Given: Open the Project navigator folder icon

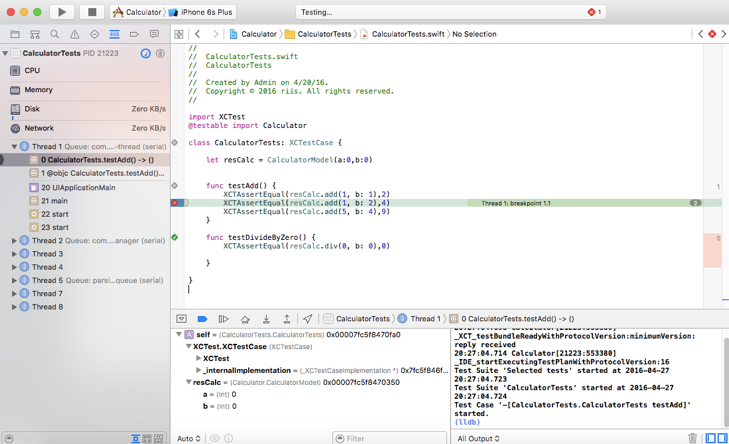Looking at the screenshot, I should point(15,34).
